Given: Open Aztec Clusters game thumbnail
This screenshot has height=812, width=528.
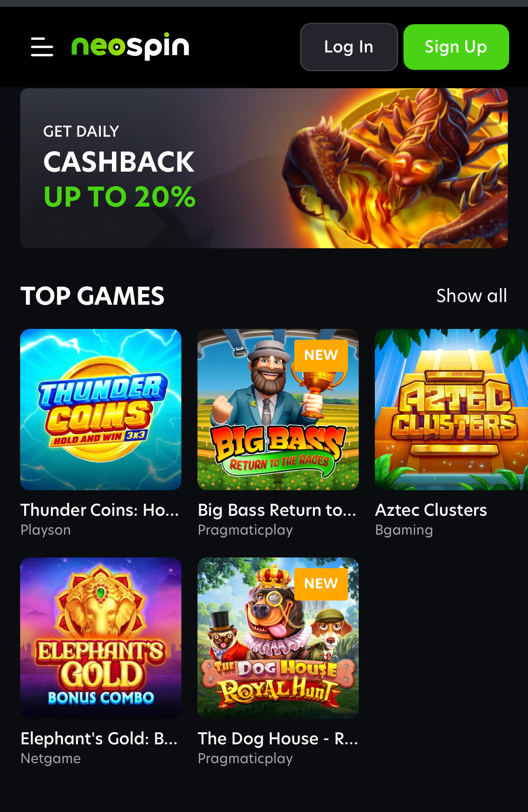Looking at the screenshot, I should [451, 410].
